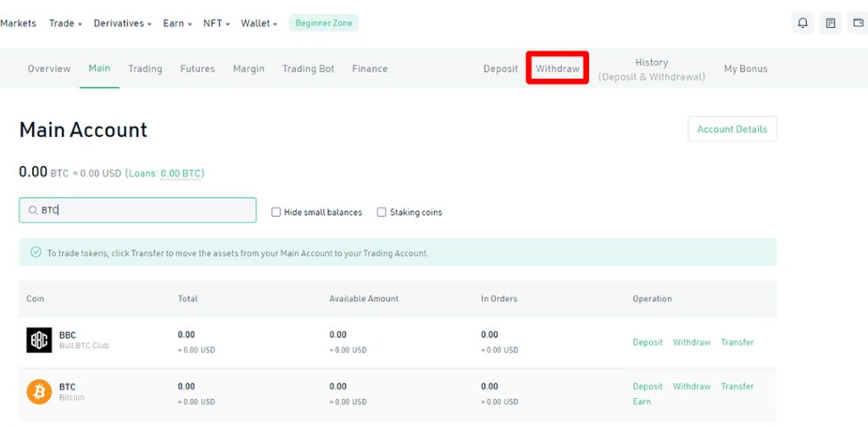Click the Total column header
Image resolution: width=868 pixels, height=426 pixels.
click(x=187, y=298)
